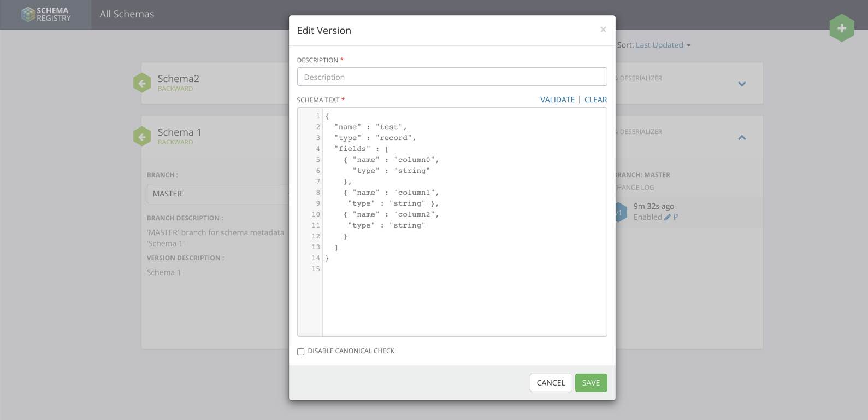
Task: Click the fork branch icon beside Enabled
Action: coord(676,217)
